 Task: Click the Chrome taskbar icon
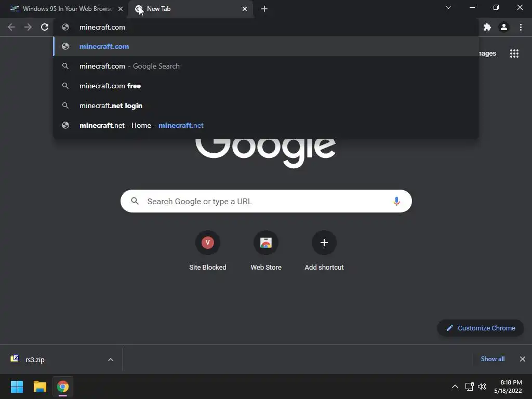coord(63,387)
